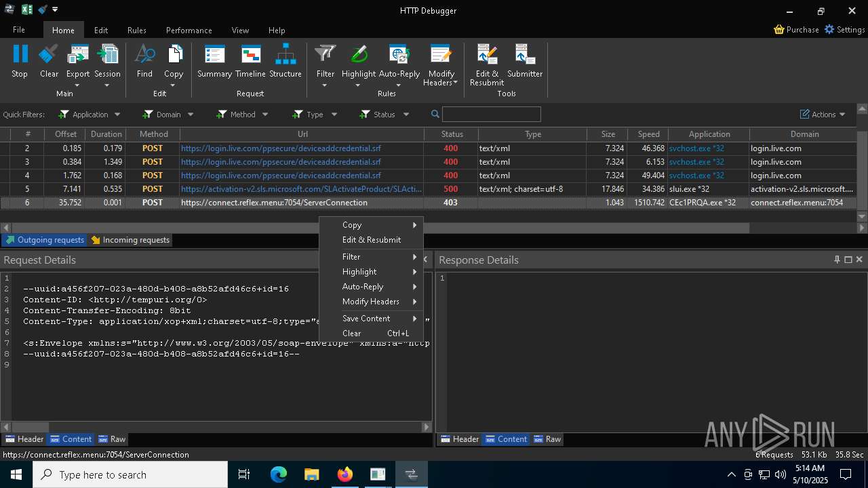
Task: Open Request Details Header tab
Action: click(x=24, y=439)
